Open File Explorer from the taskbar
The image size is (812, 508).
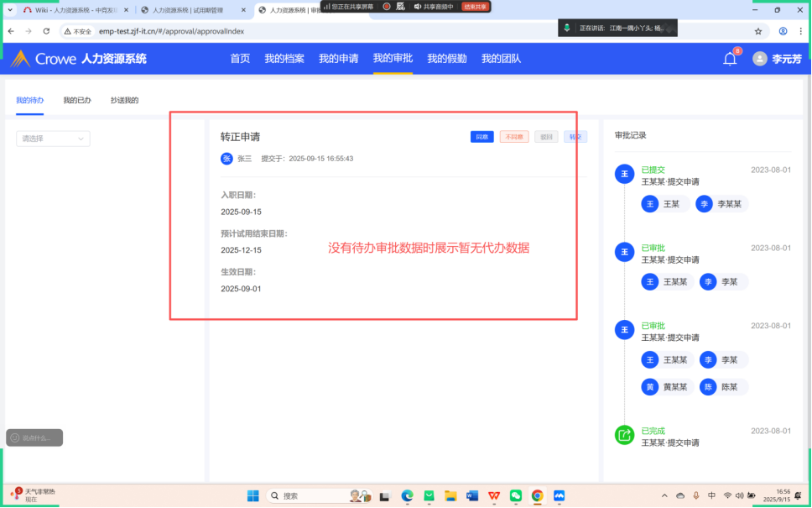[x=450, y=495]
